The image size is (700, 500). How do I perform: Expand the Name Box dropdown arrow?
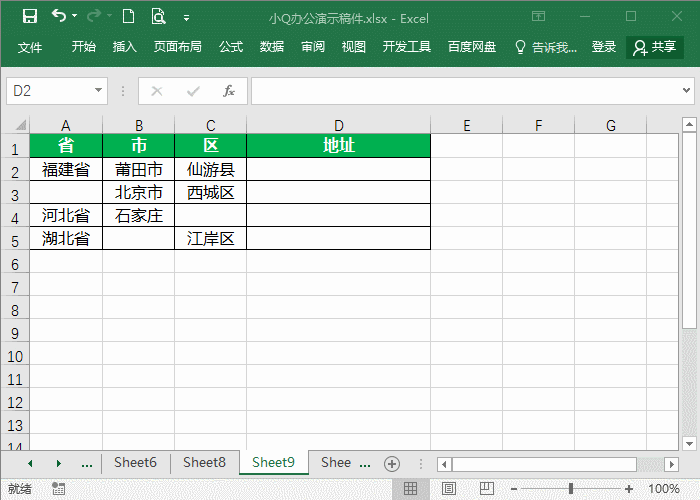99,91
